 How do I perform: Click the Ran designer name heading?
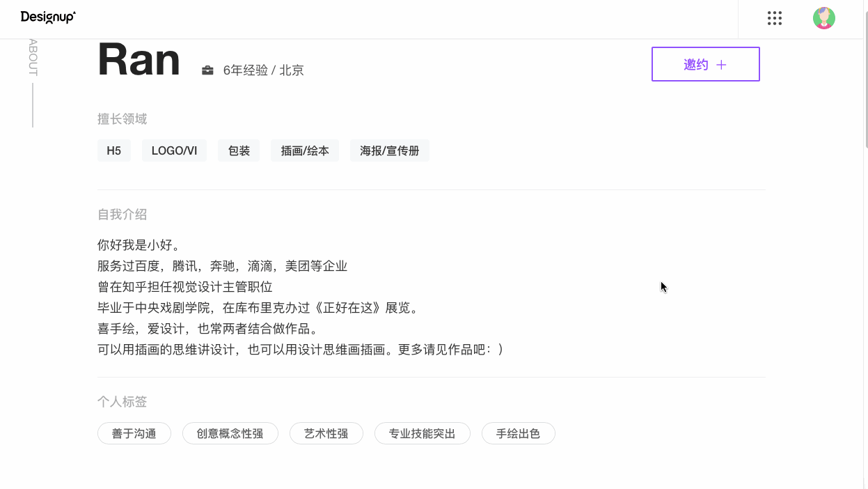pos(139,59)
